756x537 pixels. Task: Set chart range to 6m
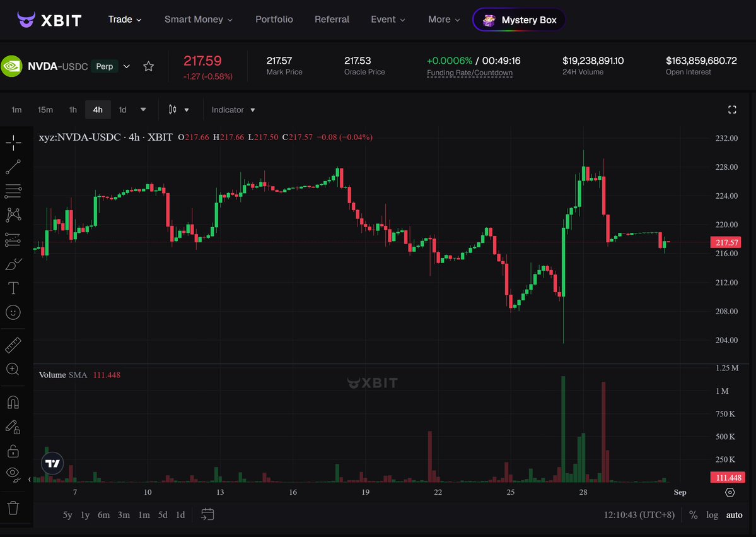point(103,515)
